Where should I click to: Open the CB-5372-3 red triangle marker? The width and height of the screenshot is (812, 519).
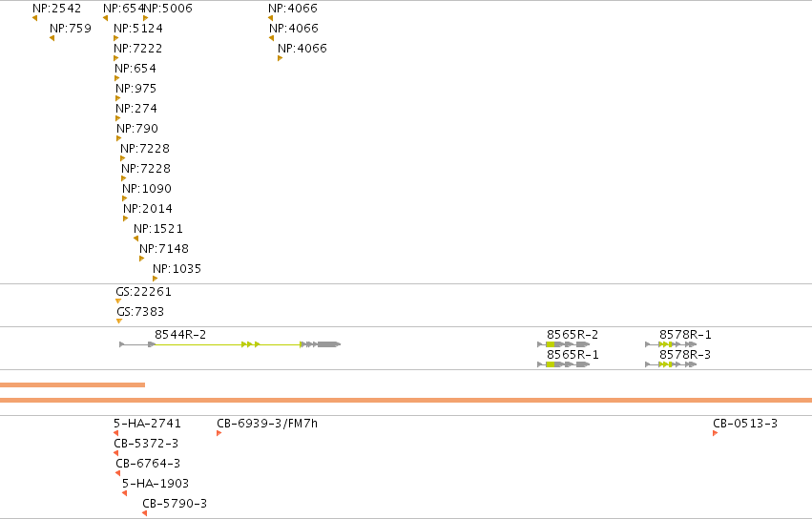coord(116,453)
